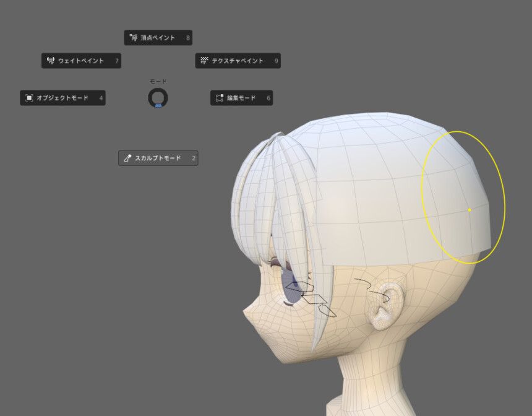Switch to テクスチャペイント mode

point(238,61)
